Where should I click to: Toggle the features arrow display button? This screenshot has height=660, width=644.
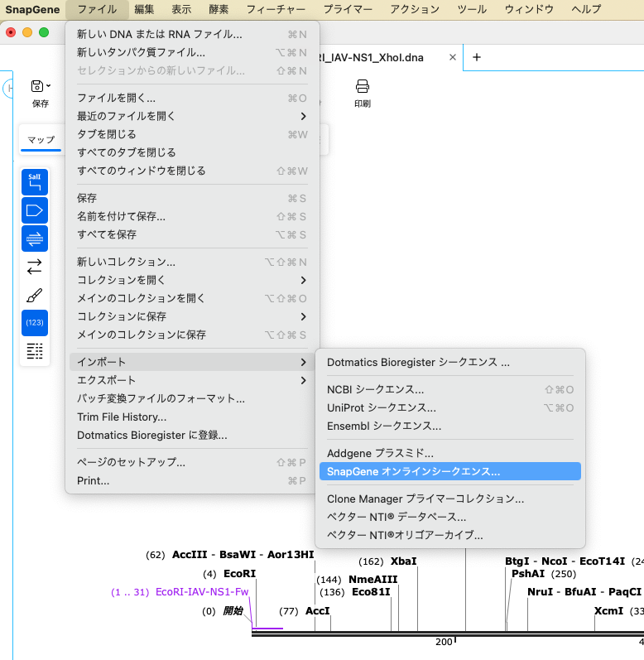(35, 210)
